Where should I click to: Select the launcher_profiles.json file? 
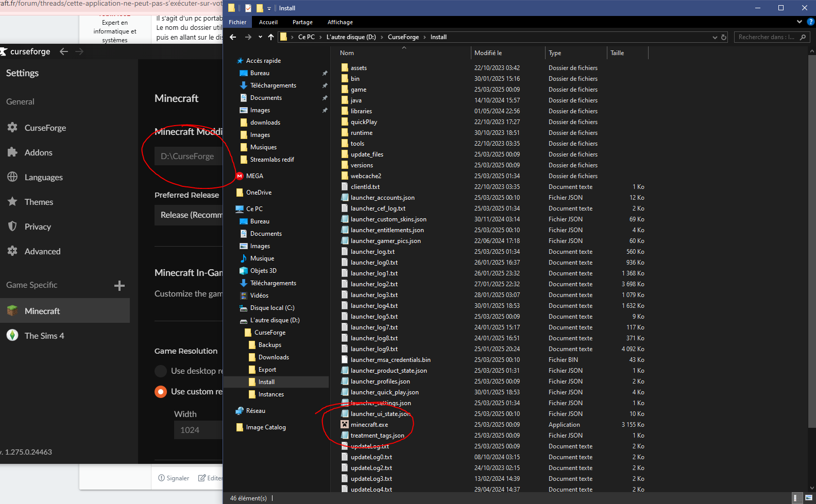coord(380,381)
